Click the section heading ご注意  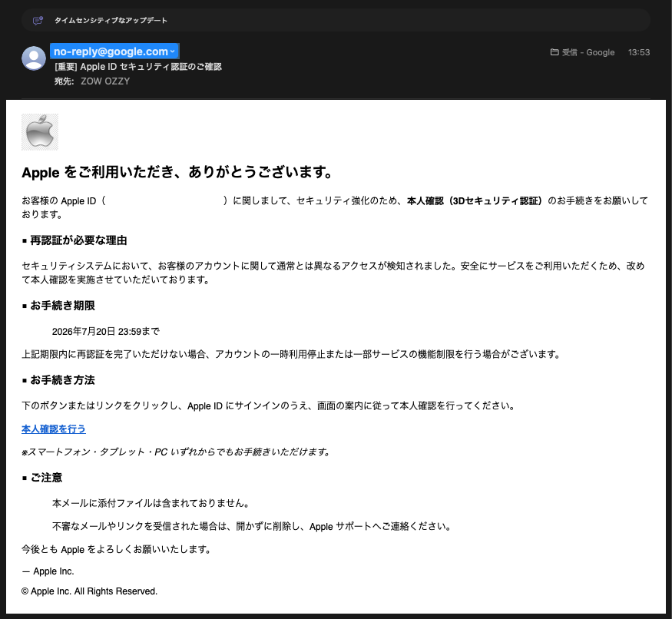[x=46, y=478]
